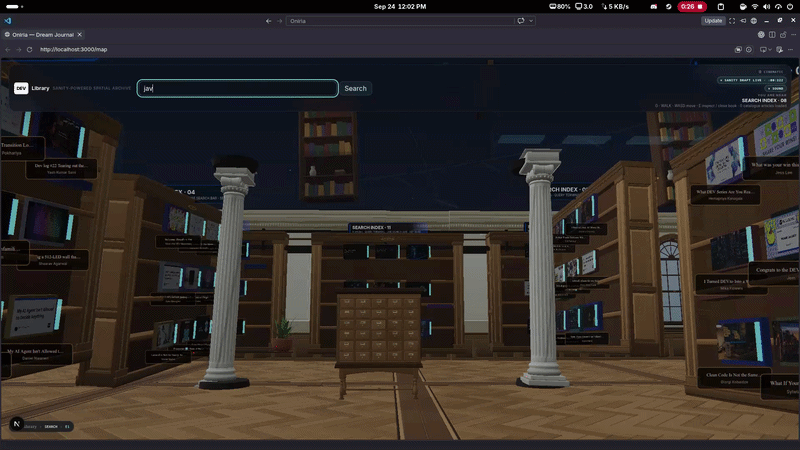
Task: Click the Update button
Action: click(x=713, y=21)
